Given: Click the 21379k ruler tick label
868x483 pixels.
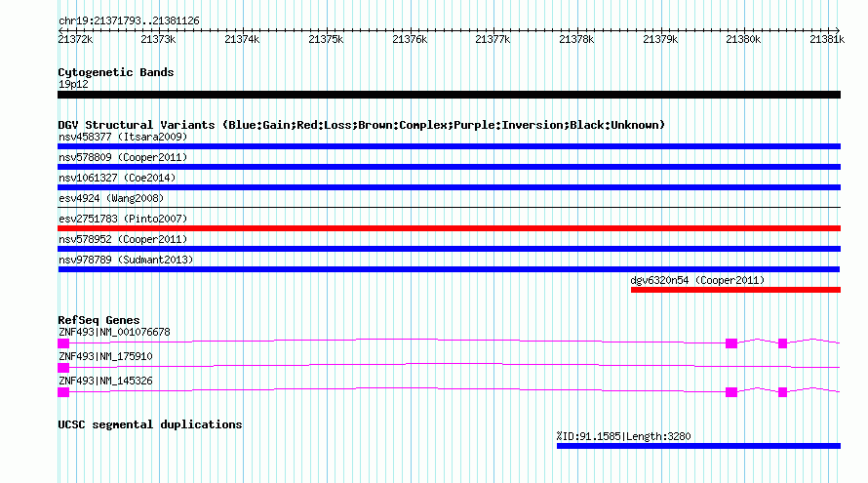Looking at the screenshot, I should [x=660, y=39].
